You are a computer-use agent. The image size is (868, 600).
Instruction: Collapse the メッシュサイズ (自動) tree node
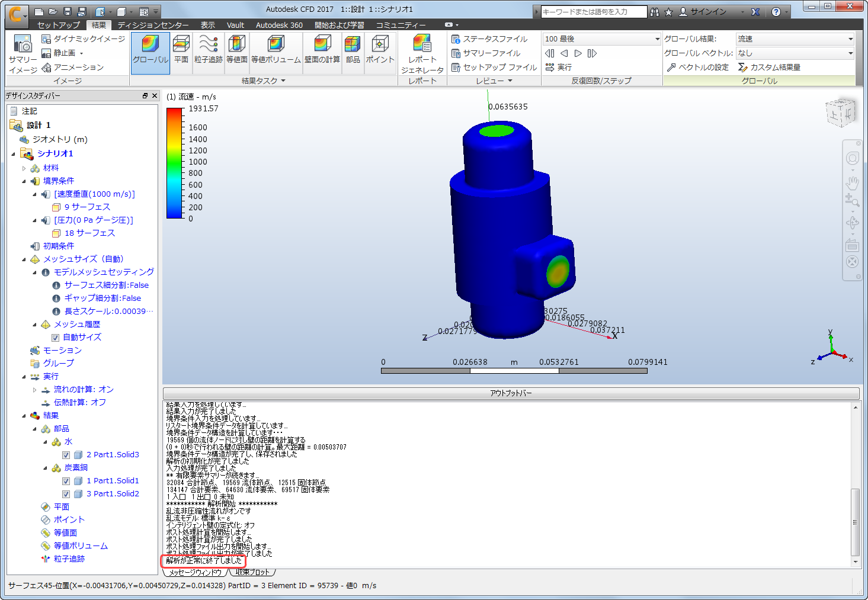pos(24,259)
